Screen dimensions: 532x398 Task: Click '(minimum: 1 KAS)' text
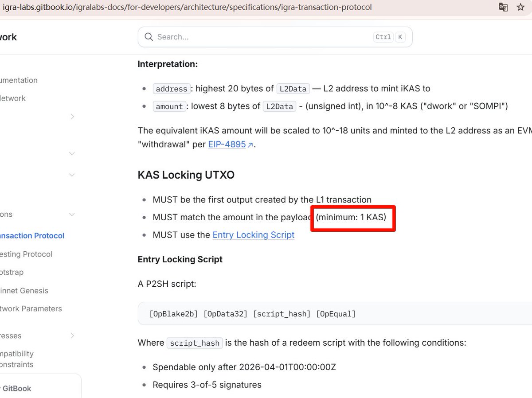coord(351,217)
